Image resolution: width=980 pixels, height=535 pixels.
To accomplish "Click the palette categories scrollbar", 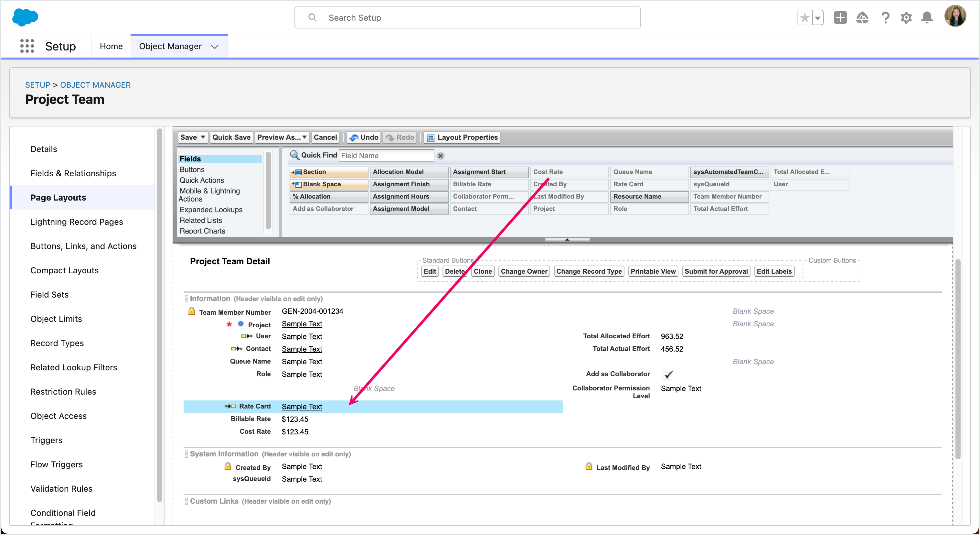I will 268,191.
